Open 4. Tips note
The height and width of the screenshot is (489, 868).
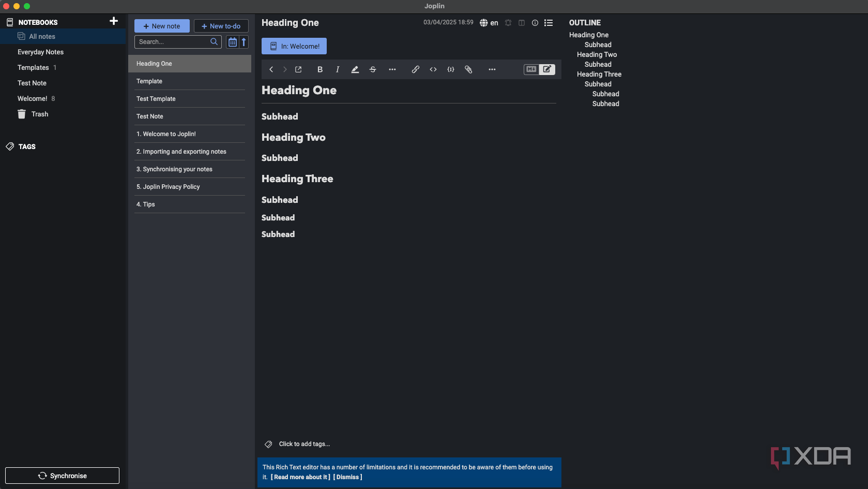click(190, 204)
